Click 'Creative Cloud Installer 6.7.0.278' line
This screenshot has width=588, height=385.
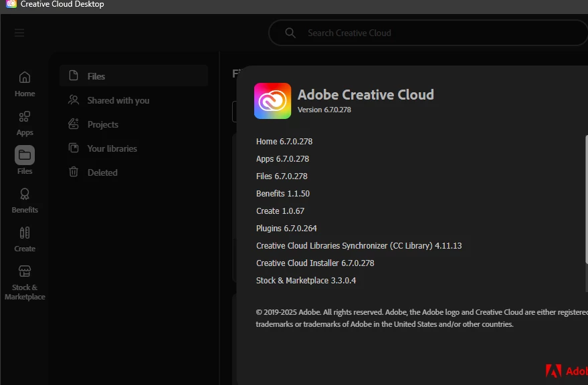(x=315, y=263)
